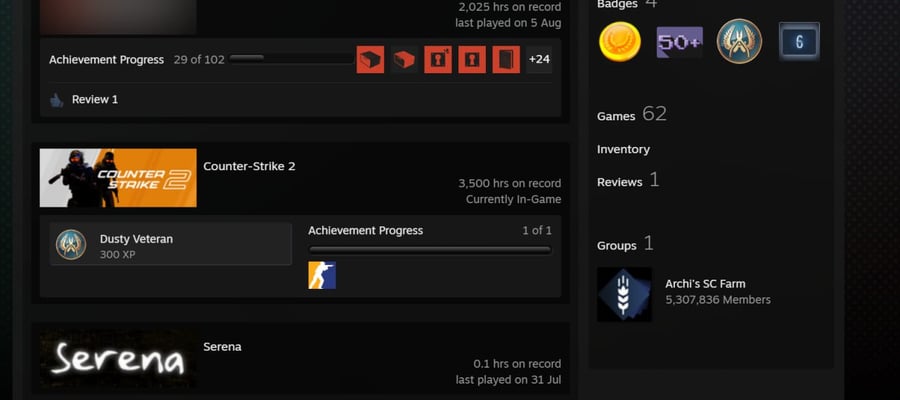Click the 'last played on 31 Jul' text
Viewport: 900px width, 400px height.
(x=509, y=380)
